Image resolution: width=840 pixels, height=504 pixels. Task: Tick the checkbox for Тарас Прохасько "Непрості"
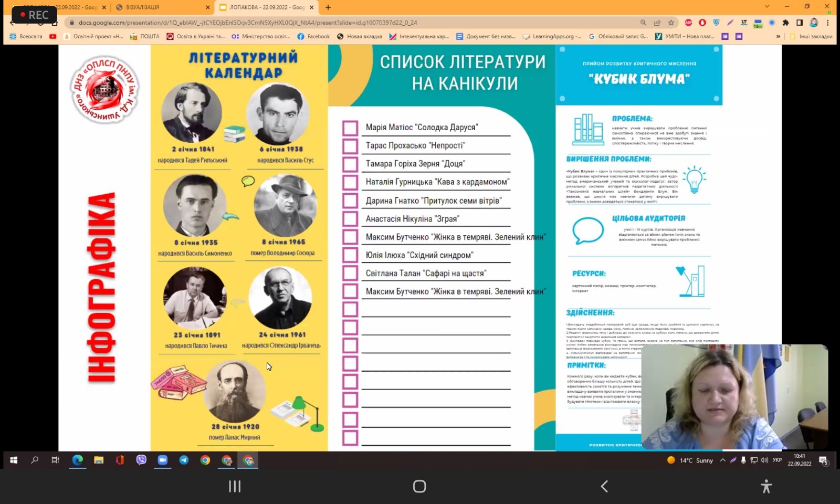coord(350,146)
